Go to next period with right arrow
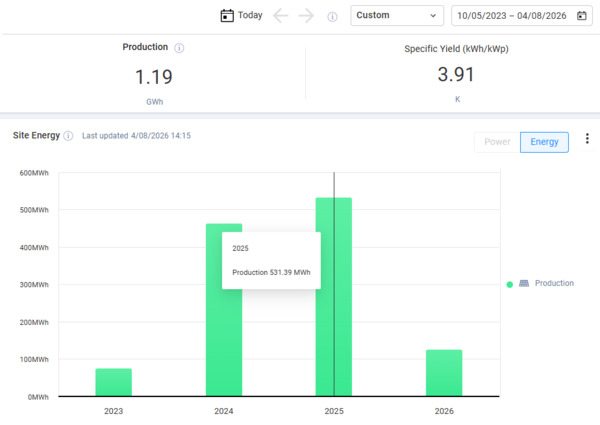600x425 pixels. (x=307, y=16)
